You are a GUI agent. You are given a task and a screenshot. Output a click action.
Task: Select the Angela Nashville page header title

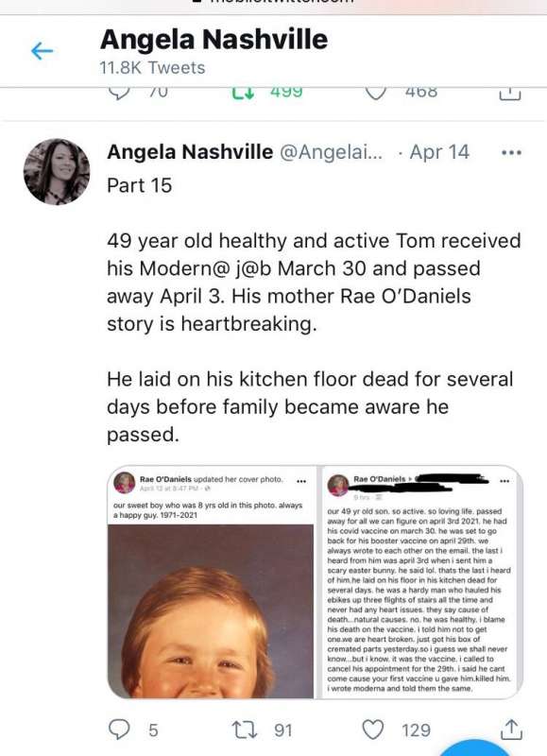coord(214,40)
